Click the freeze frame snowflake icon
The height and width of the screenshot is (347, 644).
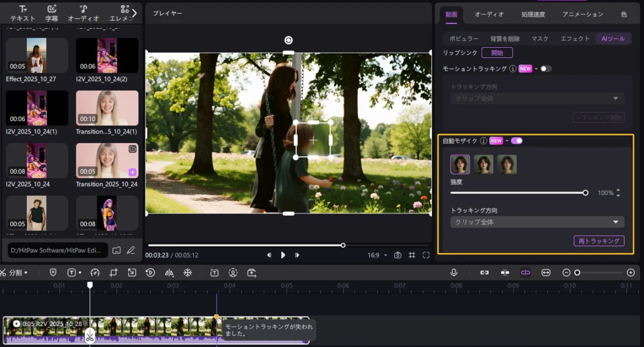188,272
